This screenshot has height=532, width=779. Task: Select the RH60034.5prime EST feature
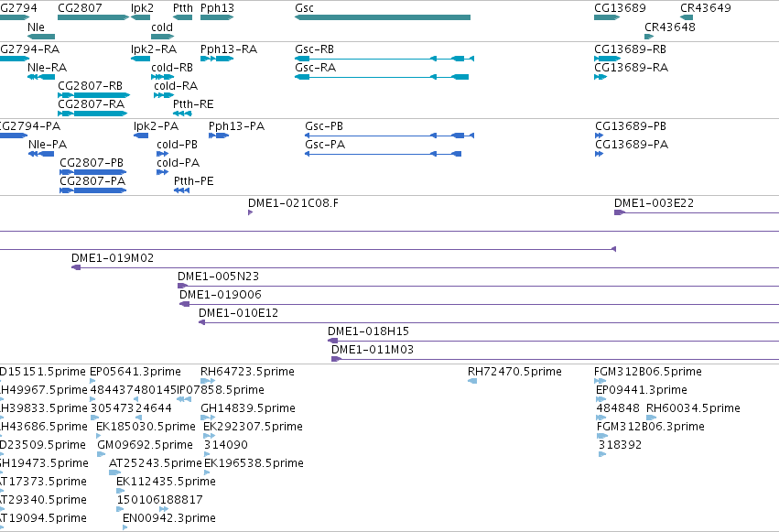[x=652, y=418]
